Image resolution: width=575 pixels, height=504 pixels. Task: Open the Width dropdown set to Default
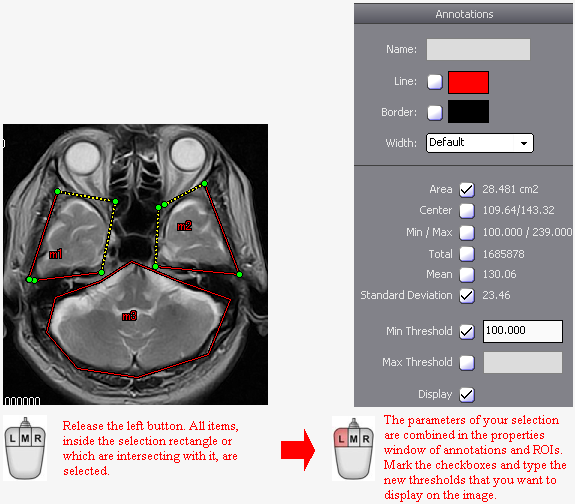pyautogui.click(x=480, y=143)
